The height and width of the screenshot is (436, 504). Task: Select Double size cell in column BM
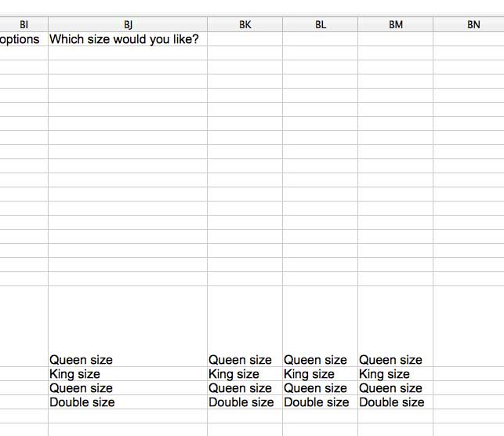(x=392, y=402)
